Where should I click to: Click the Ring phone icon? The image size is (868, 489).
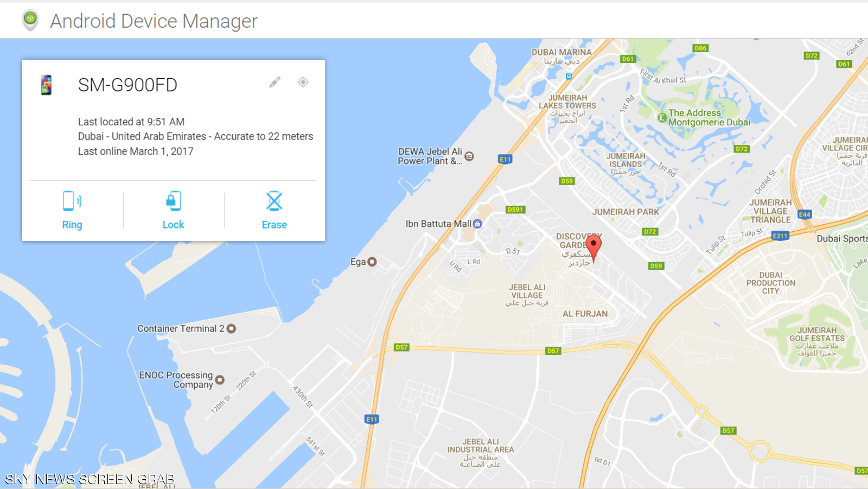[72, 201]
